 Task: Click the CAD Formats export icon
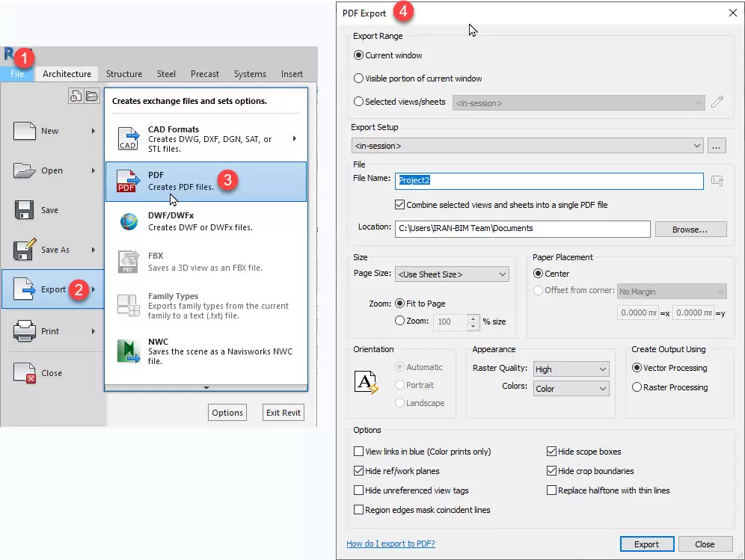point(129,138)
